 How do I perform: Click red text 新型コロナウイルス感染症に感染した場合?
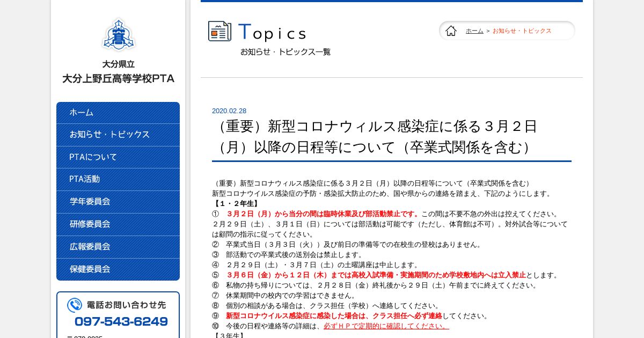pos(334,315)
